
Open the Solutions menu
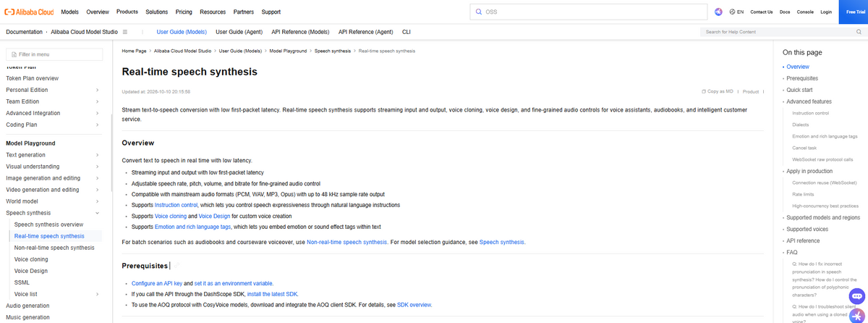coord(157,12)
